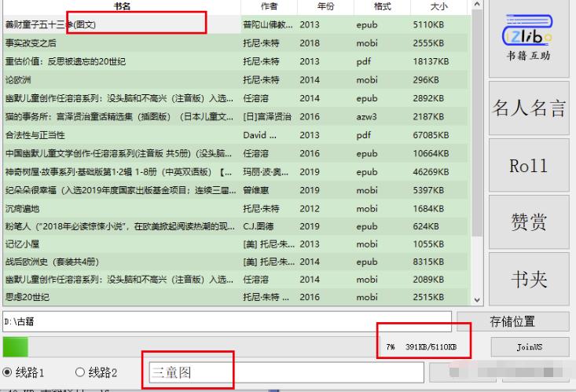The width and height of the screenshot is (576, 392).
Task: Click the green download progress bar
Action: [x=16, y=346]
